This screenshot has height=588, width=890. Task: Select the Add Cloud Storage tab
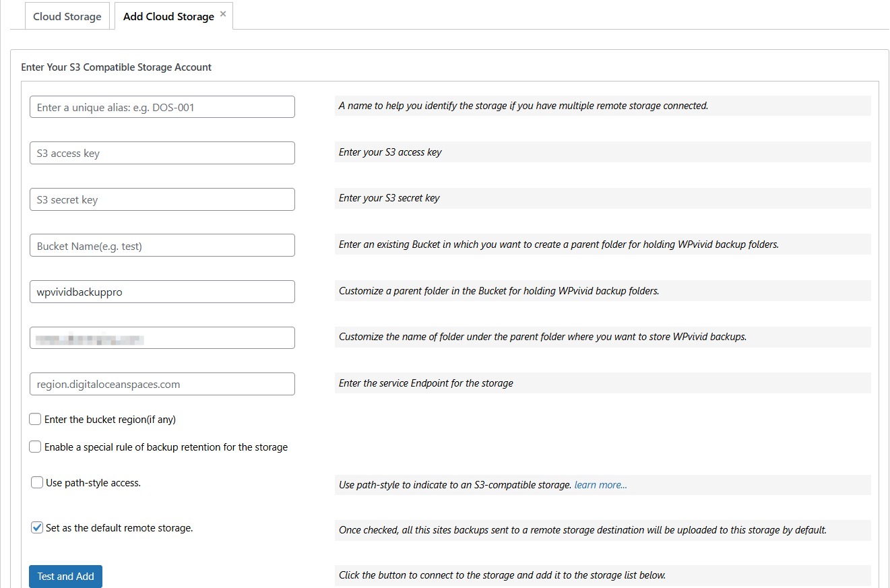168,16
